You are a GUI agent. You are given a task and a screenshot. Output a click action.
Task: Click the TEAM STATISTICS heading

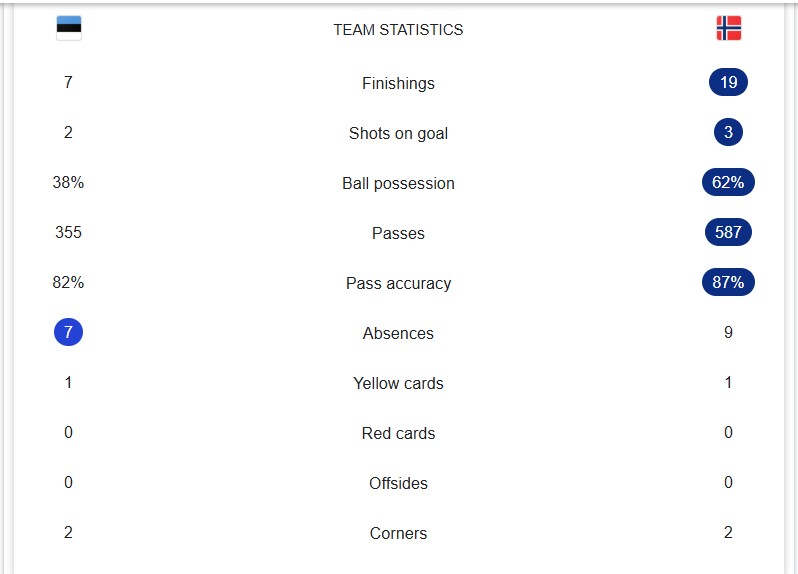[x=398, y=30]
